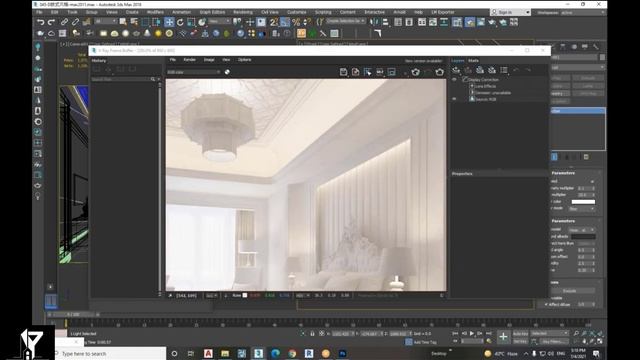Activate the Select and Uniform Scale tool

(191, 22)
